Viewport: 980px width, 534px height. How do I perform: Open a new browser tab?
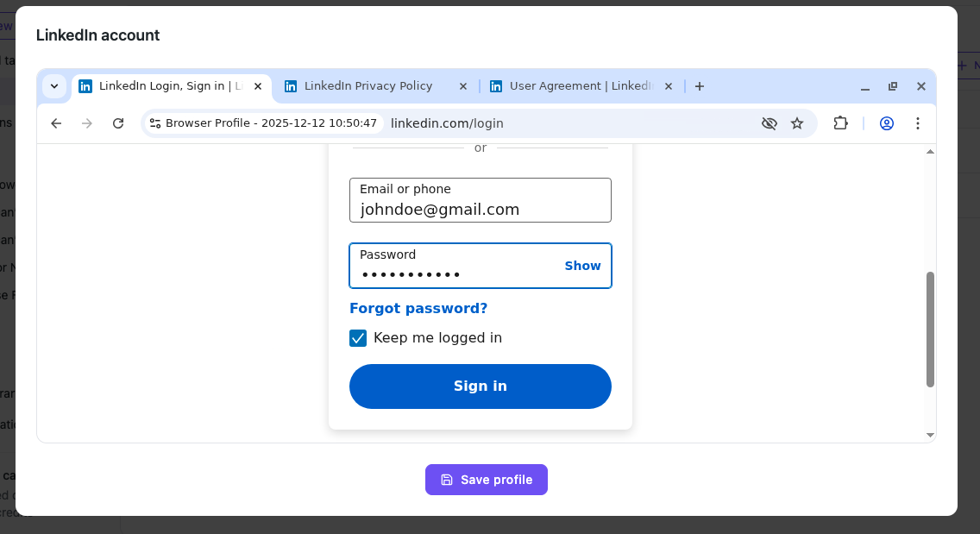[700, 86]
